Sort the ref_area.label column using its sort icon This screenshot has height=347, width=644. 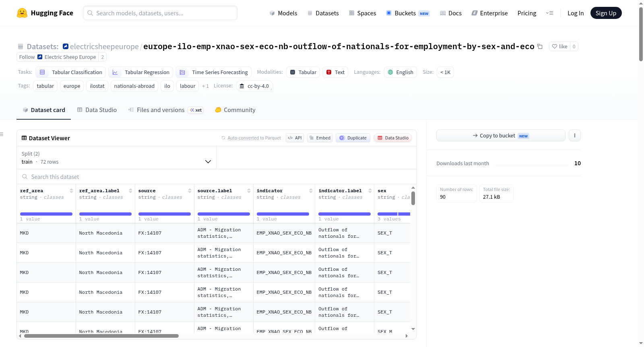click(130, 191)
